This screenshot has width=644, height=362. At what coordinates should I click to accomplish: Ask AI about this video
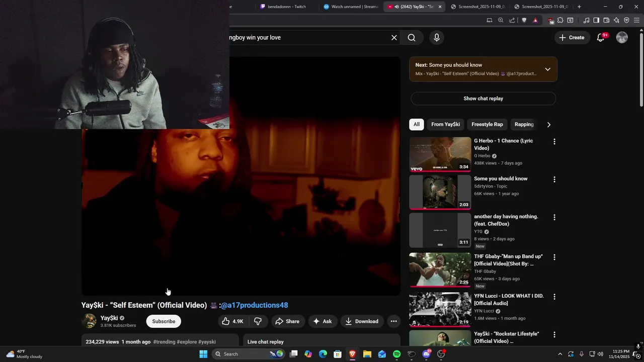point(322,321)
